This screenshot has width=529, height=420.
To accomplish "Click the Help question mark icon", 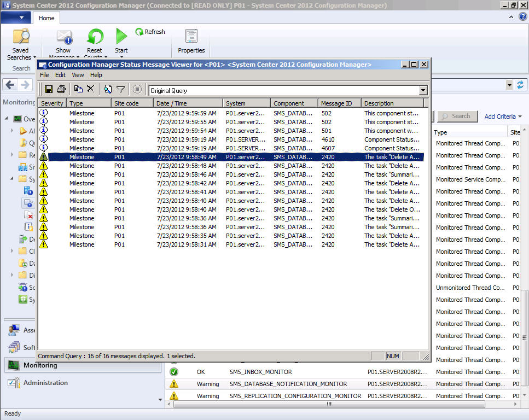I will [522, 17].
